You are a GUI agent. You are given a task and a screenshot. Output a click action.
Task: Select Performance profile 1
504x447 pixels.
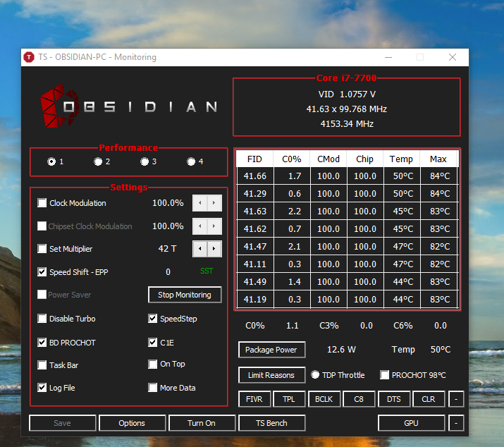point(51,161)
